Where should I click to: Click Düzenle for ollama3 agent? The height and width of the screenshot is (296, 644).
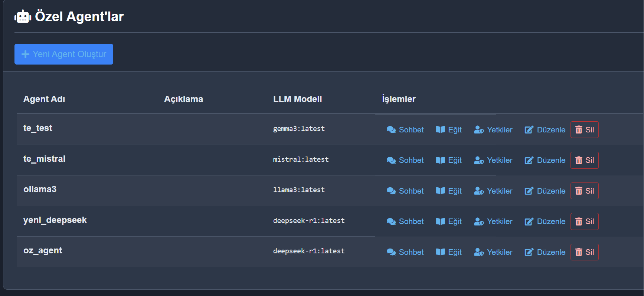point(545,191)
